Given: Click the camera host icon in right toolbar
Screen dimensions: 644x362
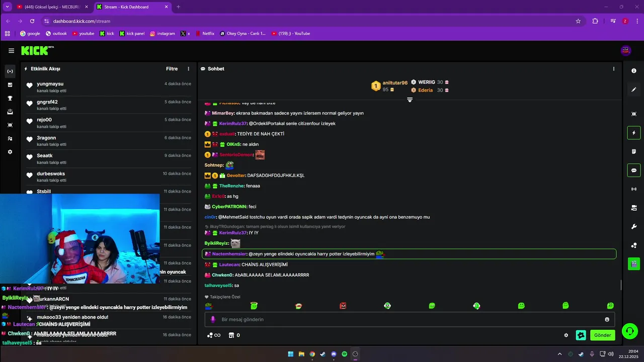Looking at the screenshot, I should (634, 208).
